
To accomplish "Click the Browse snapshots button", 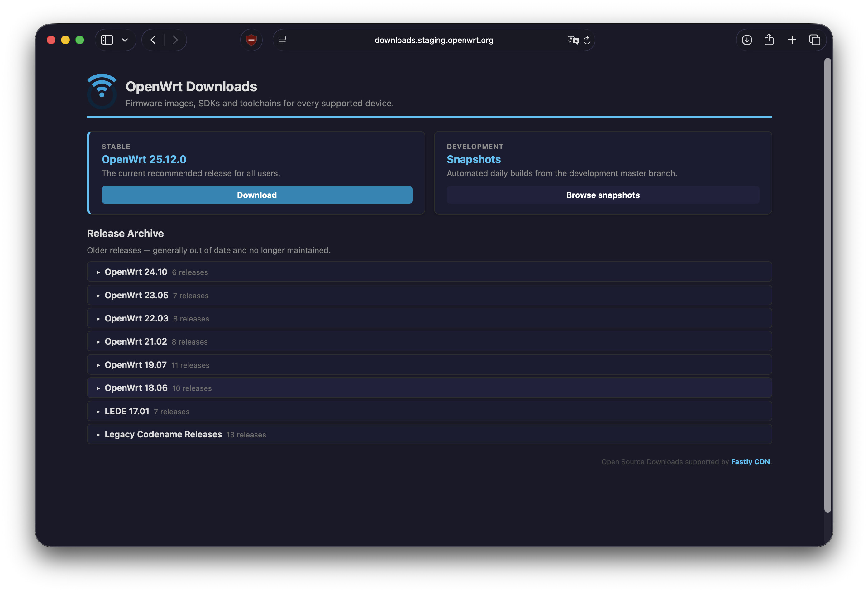I will click(x=603, y=195).
